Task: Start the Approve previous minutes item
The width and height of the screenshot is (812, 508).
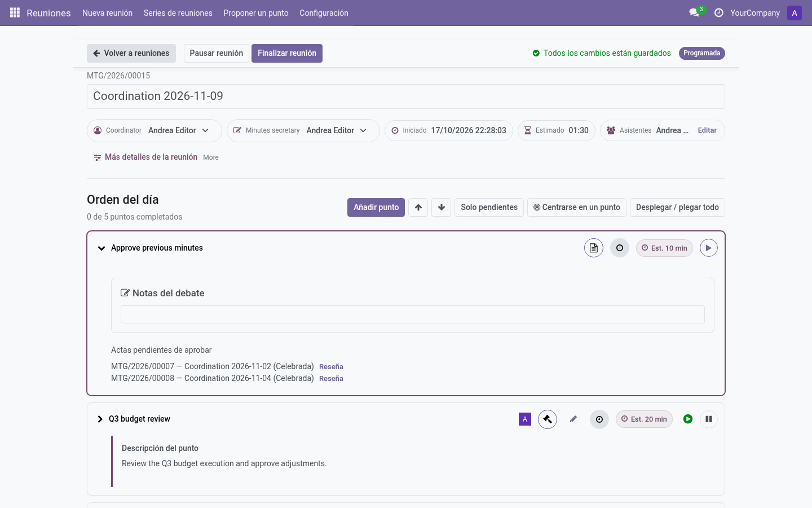Action: (x=709, y=248)
